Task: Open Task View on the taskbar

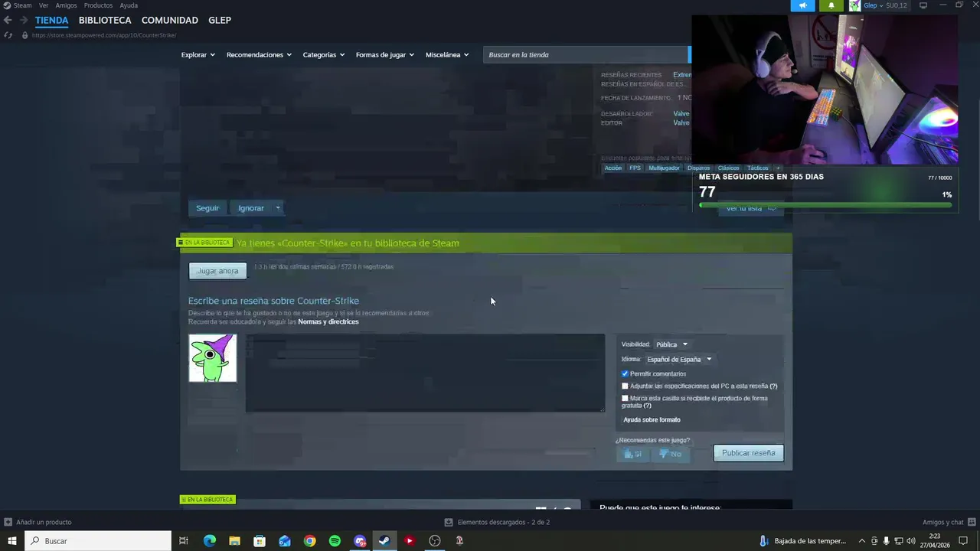Action: coord(184,541)
